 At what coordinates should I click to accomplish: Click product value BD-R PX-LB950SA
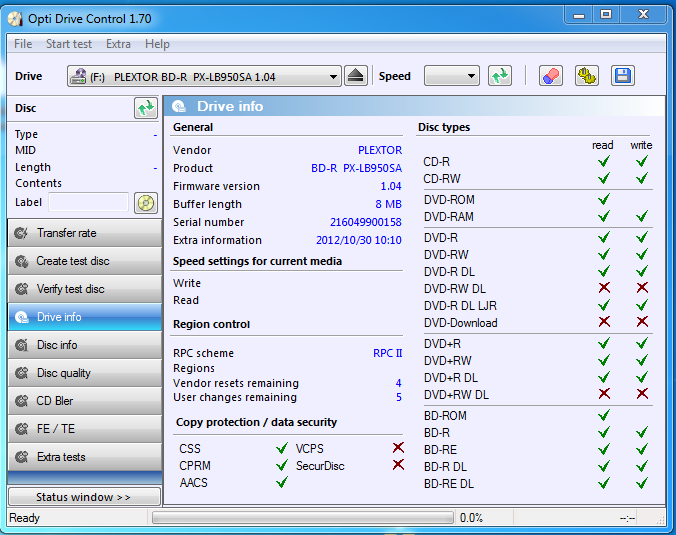click(357, 169)
